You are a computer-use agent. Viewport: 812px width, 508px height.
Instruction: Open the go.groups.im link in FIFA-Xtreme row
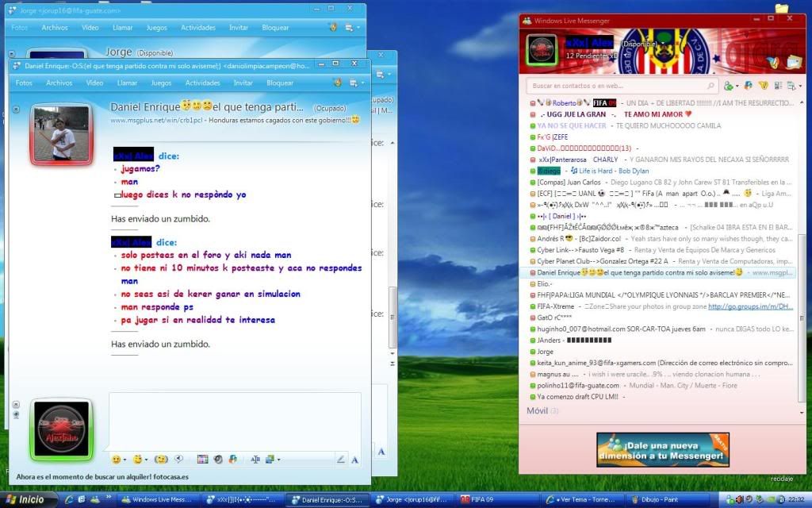click(x=750, y=306)
